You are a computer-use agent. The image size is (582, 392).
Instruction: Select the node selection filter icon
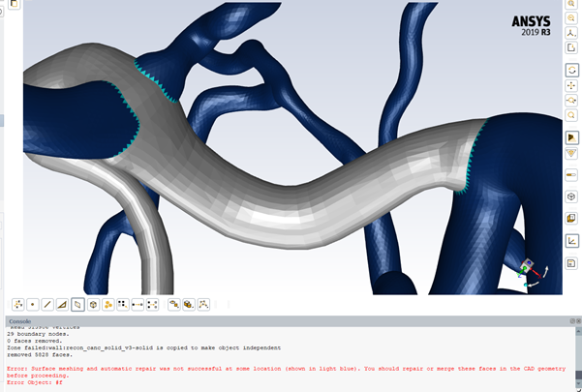point(17,304)
